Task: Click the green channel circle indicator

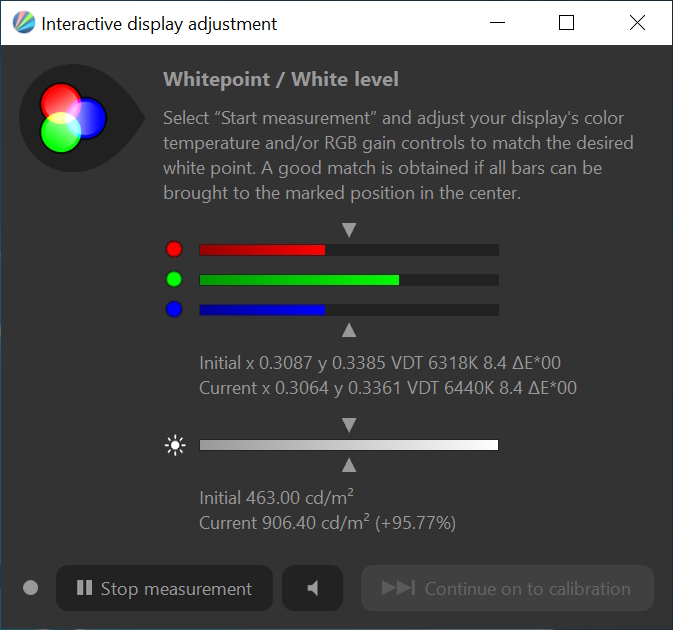Action: pyautogui.click(x=174, y=280)
